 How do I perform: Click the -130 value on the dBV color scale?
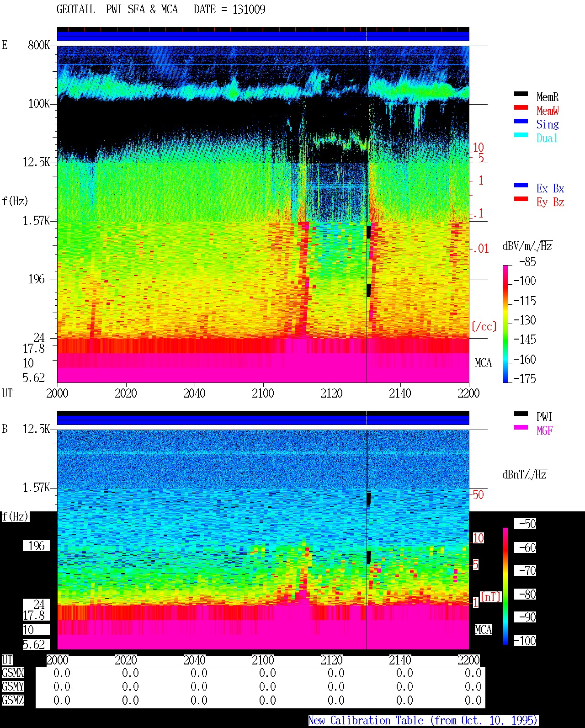pyautogui.click(x=525, y=320)
